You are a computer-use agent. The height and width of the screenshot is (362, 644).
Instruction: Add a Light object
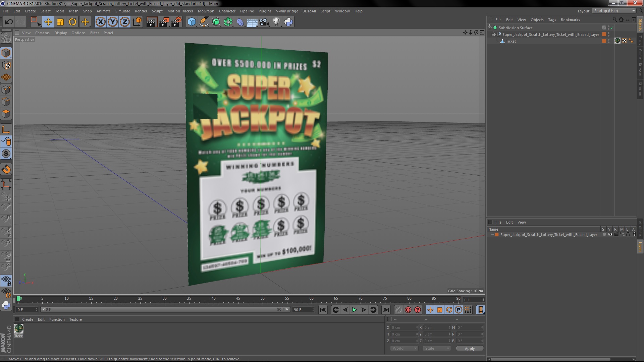pyautogui.click(x=276, y=22)
